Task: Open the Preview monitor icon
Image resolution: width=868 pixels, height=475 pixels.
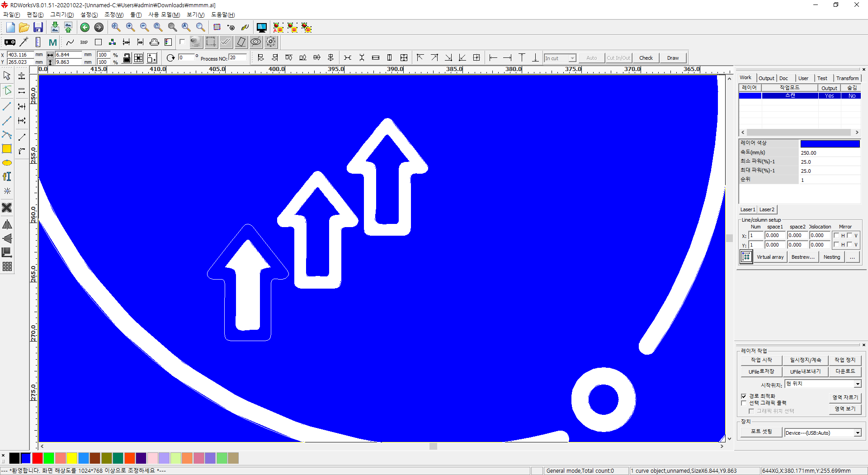Action: click(261, 28)
